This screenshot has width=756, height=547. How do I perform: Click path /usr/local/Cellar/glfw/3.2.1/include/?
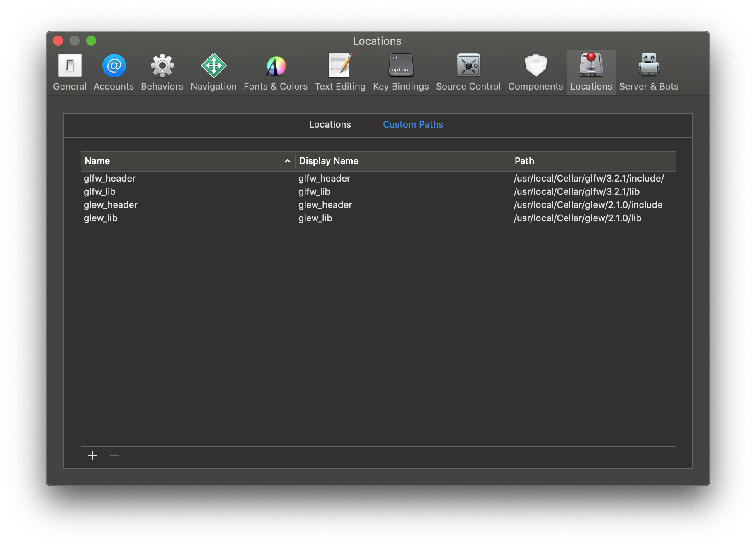589,178
